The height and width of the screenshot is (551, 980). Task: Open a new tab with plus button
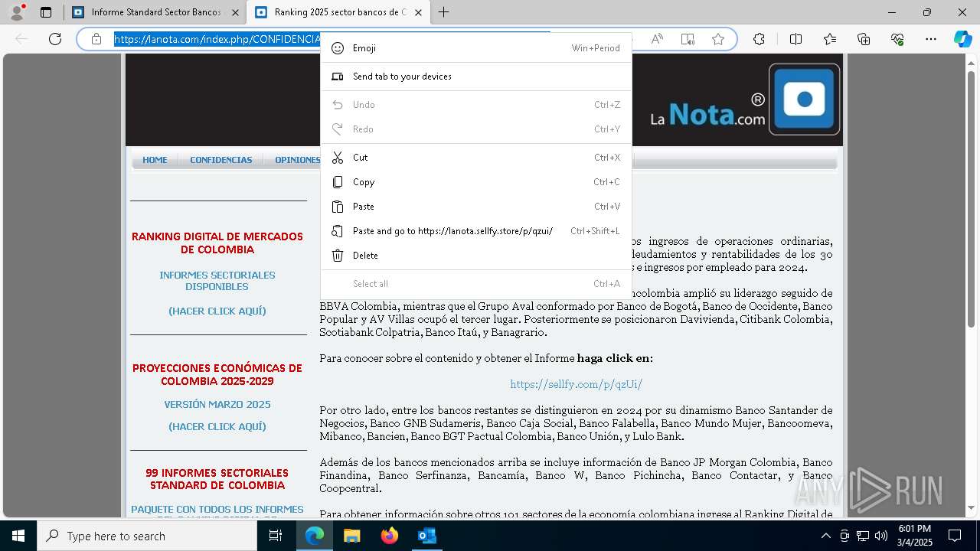(443, 12)
